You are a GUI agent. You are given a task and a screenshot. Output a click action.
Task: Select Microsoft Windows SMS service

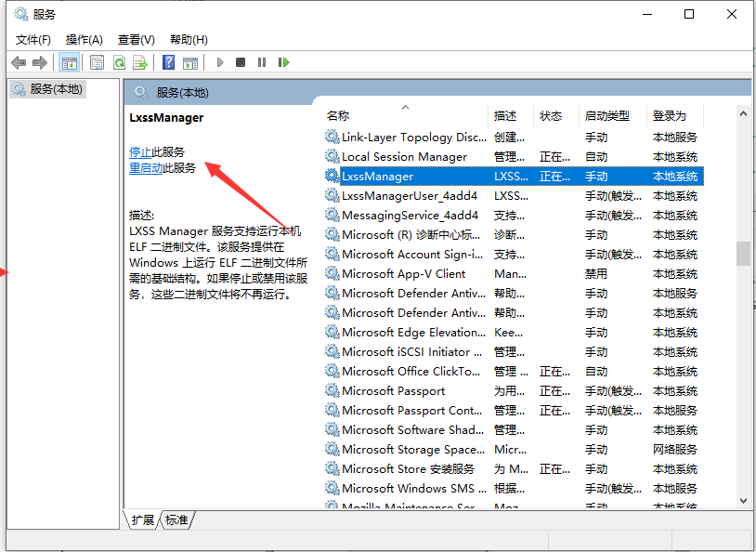click(514, 488)
